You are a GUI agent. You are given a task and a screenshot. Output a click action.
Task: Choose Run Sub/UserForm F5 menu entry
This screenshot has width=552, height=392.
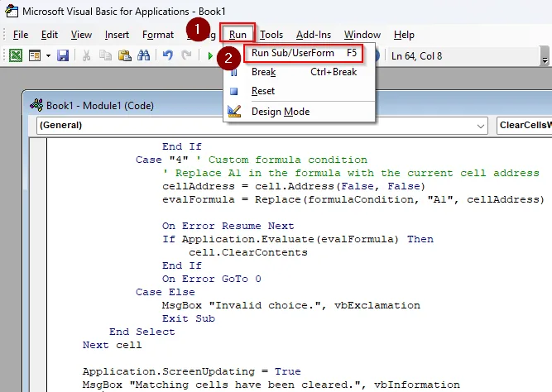click(304, 53)
